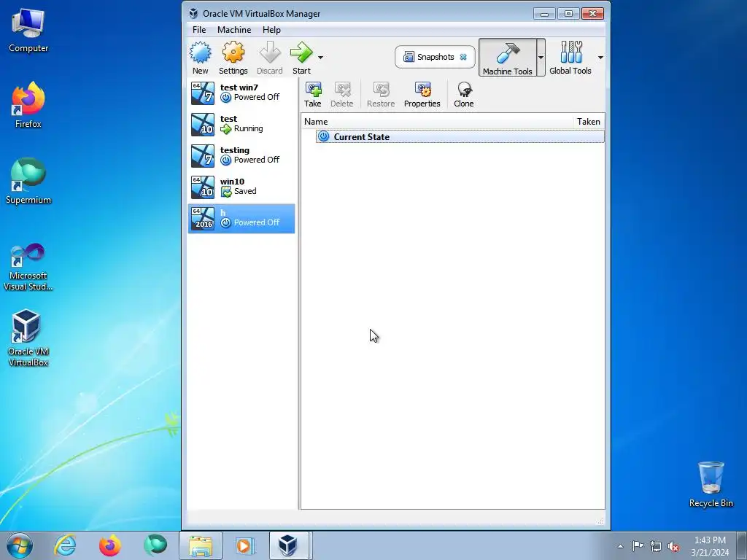
Task: Open the File menu
Action: tap(199, 29)
